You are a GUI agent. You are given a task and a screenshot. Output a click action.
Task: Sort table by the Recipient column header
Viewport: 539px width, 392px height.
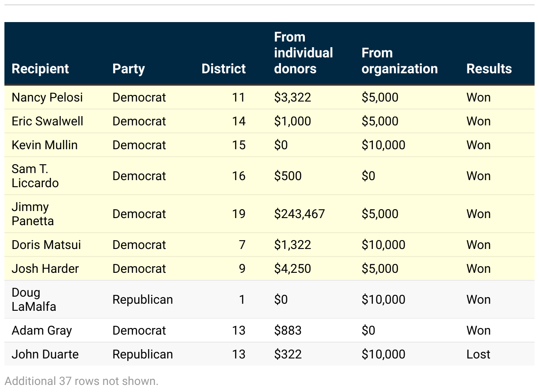click(40, 69)
